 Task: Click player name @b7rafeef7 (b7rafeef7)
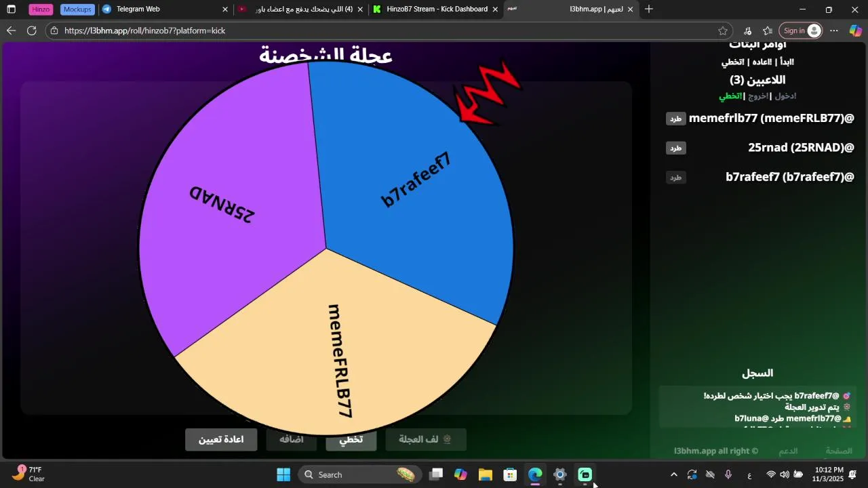pyautogui.click(x=790, y=177)
